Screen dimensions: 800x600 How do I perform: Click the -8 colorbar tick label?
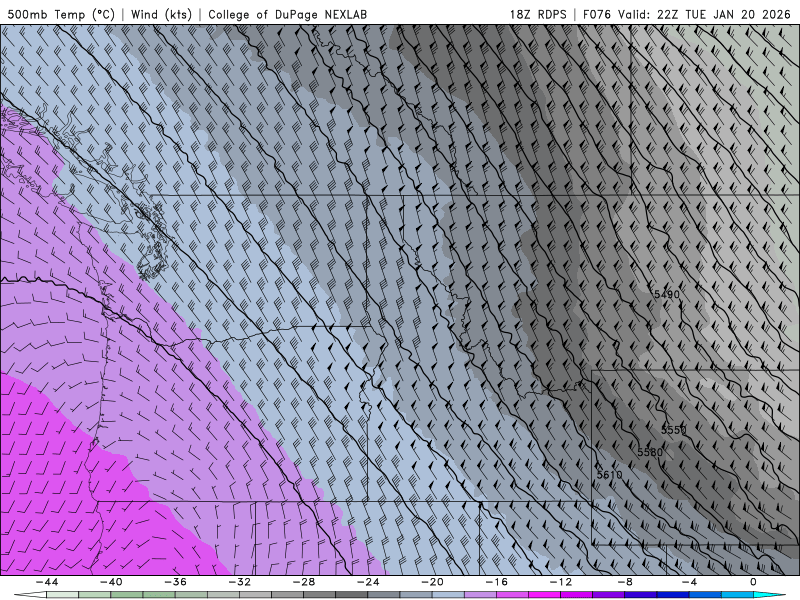click(x=625, y=582)
